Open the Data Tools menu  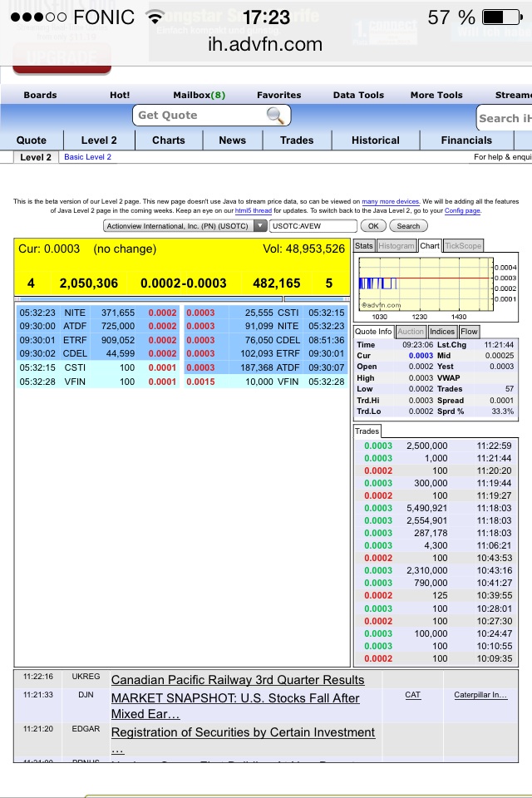(x=358, y=95)
